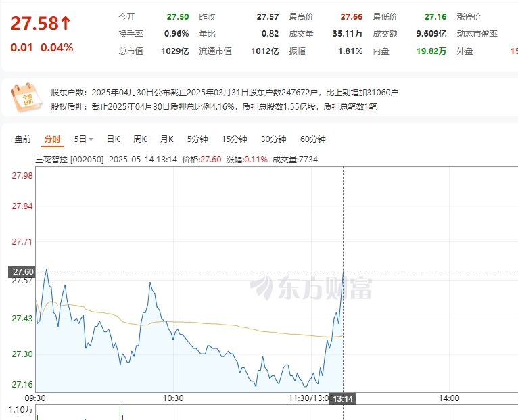This screenshot has height=420, width=518.
Task: Click the 27.30 price axis label
Action: point(22,354)
